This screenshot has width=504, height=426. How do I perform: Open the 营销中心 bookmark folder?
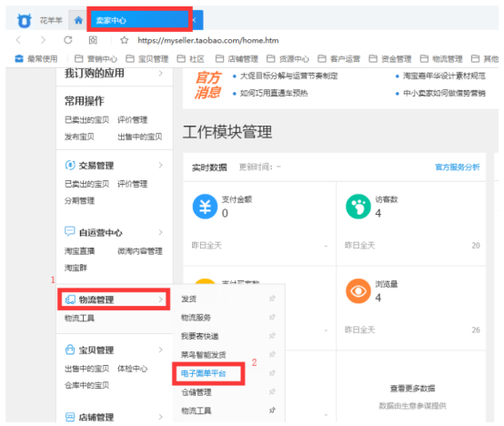[x=96, y=59]
